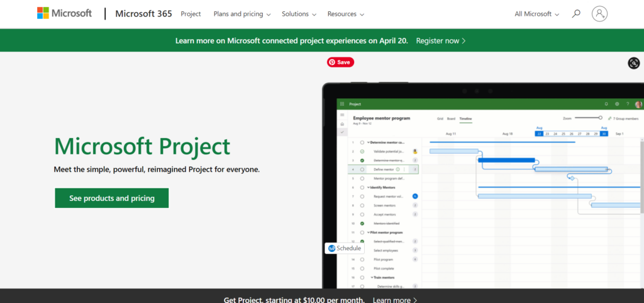
Task: Click the Gantt vertical scrollbar
Action: (642, 177)
